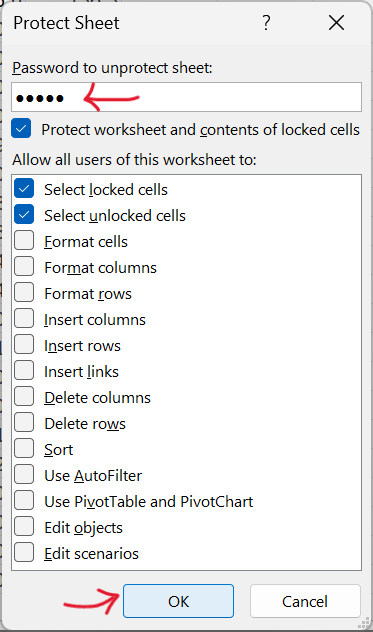Allow Delete columns for users
The width and height of the screenshot is (373, 632).
coord(24,397)
